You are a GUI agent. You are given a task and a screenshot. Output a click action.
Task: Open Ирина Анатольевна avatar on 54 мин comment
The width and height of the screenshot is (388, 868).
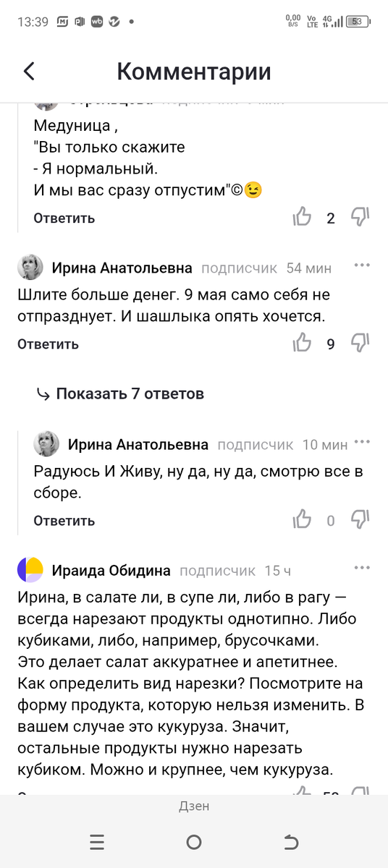point(30,267)
